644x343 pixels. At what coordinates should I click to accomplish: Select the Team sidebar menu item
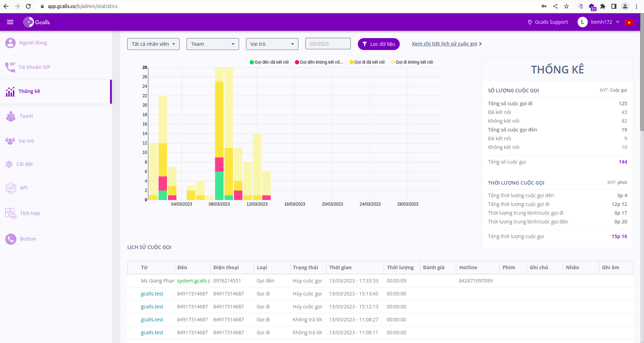click(x=26, y=116)
